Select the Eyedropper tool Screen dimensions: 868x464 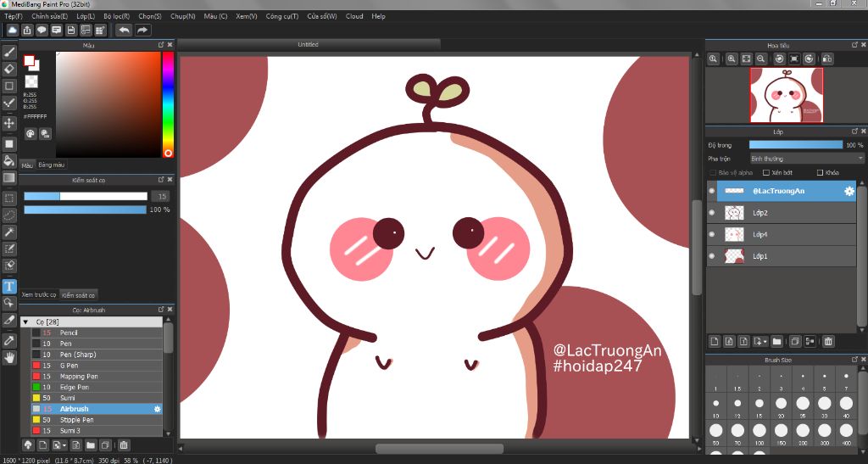point(8,340)
